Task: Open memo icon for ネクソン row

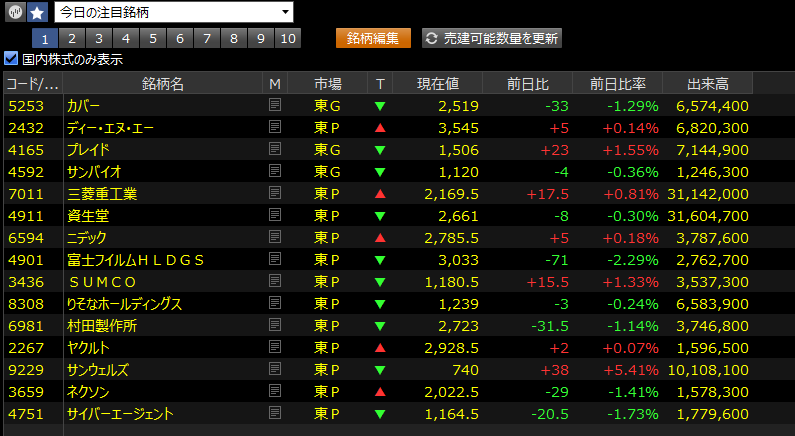Action: [275, 391]
